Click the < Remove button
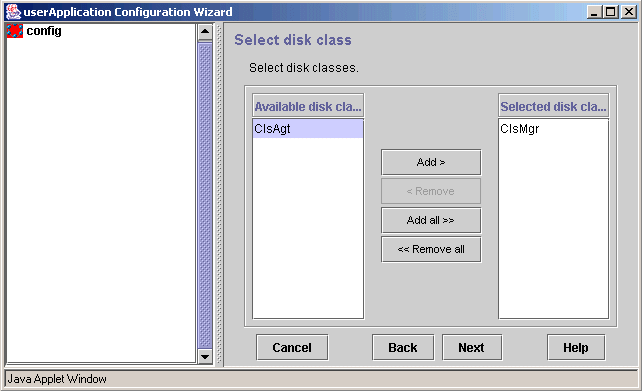Viewport: 642px width, 391px height. [x=431, y=191]
